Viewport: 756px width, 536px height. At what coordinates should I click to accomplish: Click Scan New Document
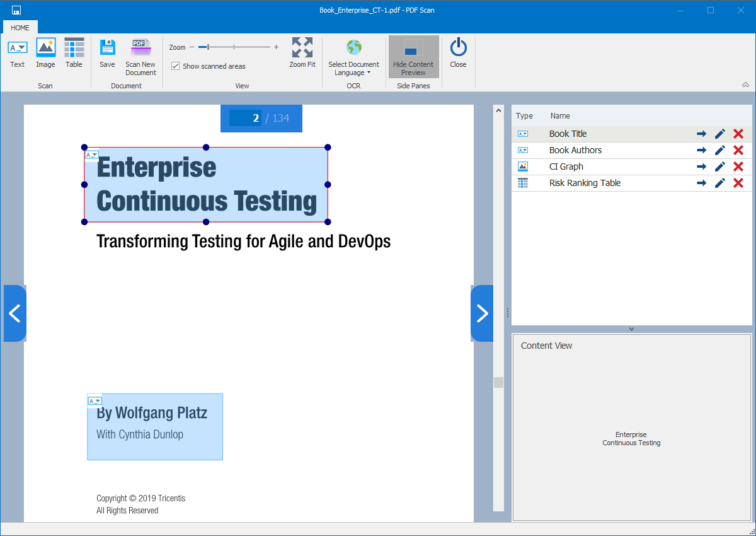[x=140, y=57]
